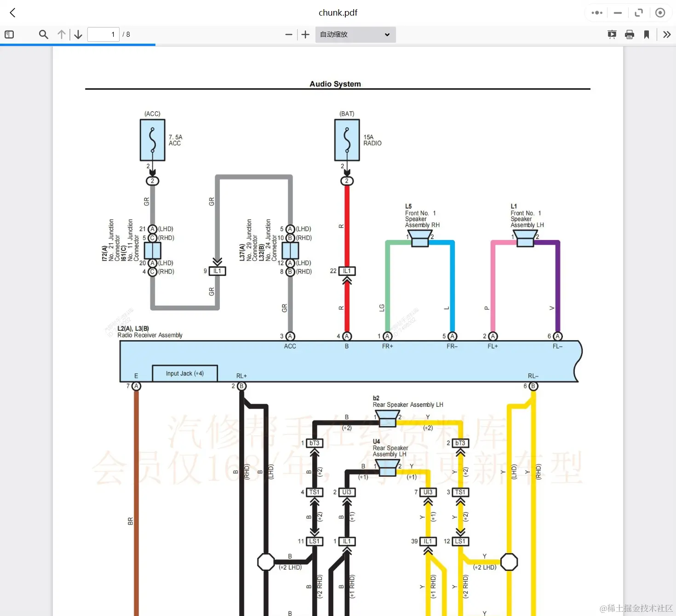Click the L5 front speaker RH symbol
Viewport: 676px width, 616px height.
pyautogui.click(x=420, y=239)
